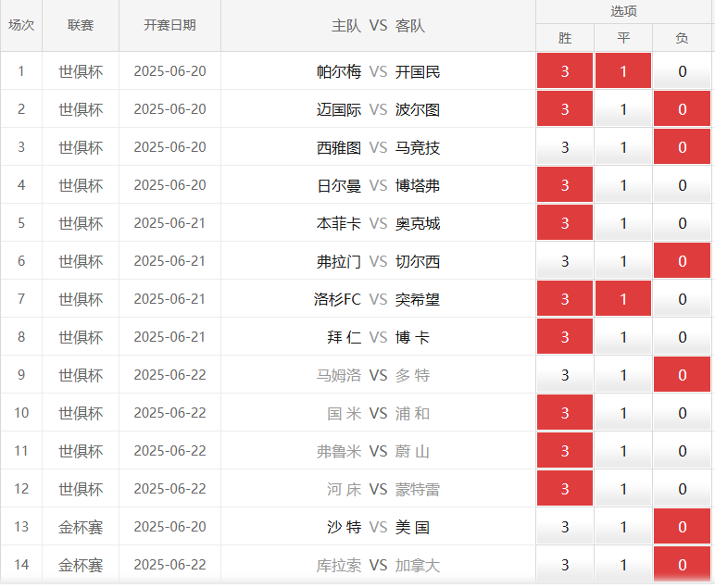Select win option 3 for 马姆洛 VS 多特

pos(565,375)
